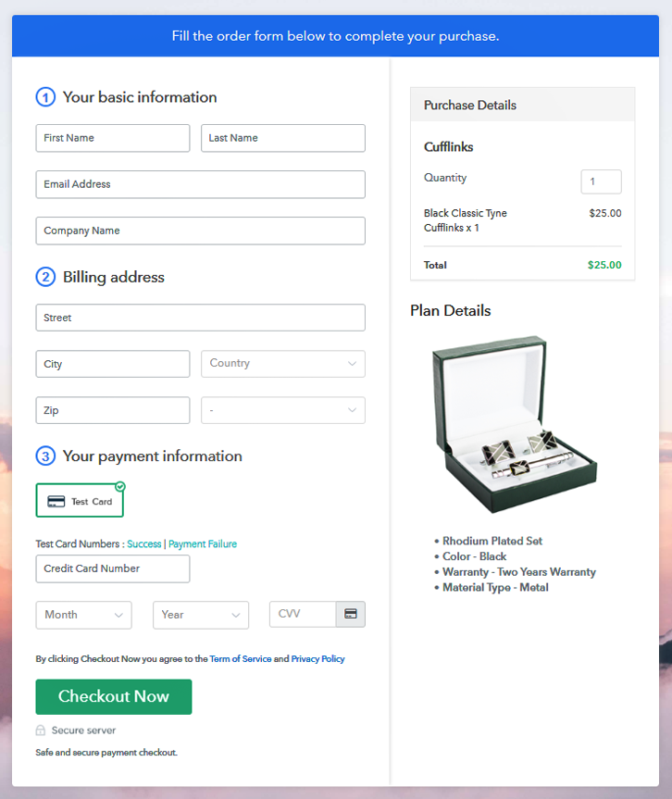Image resolution: width=672 pixels, height=799 pixels.
Task: Focus the Credit Card Number field
Action: point(112,568)
